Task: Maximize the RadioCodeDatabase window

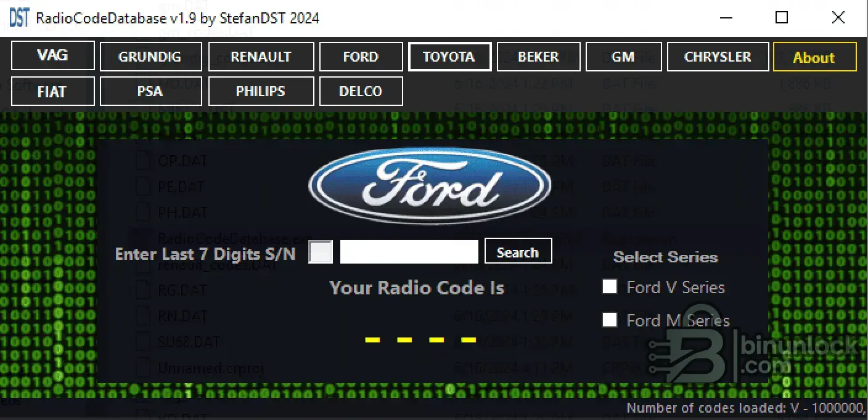Action: tap(782, 18)
